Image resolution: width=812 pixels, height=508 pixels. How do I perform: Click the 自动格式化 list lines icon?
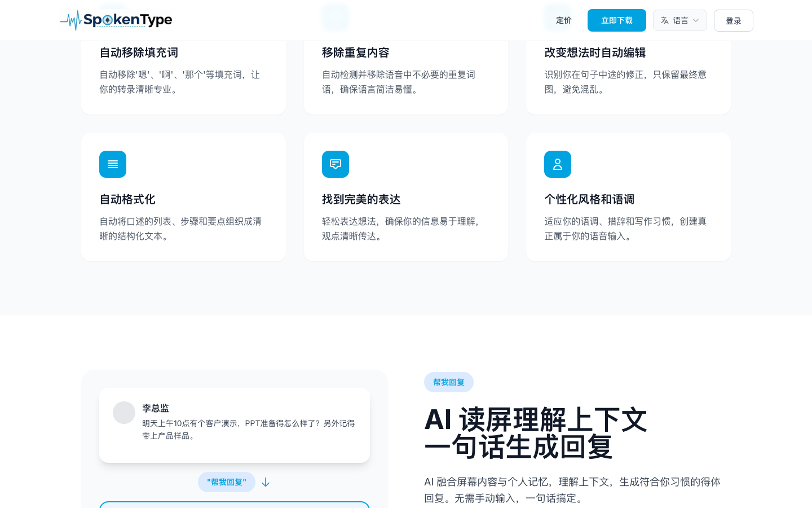[x=113, y=164]
